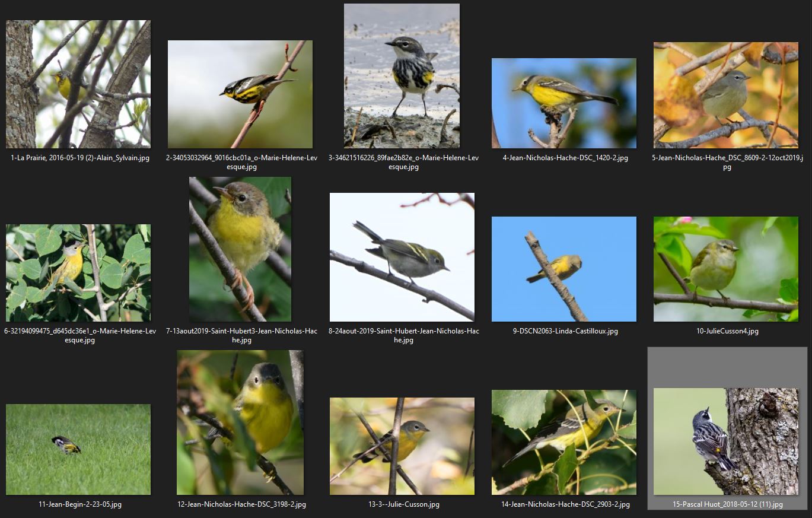This screenshot has height=518, width=812.
Task: Select thumbnail 6 bird among green leaves
Action: point(78,272)
